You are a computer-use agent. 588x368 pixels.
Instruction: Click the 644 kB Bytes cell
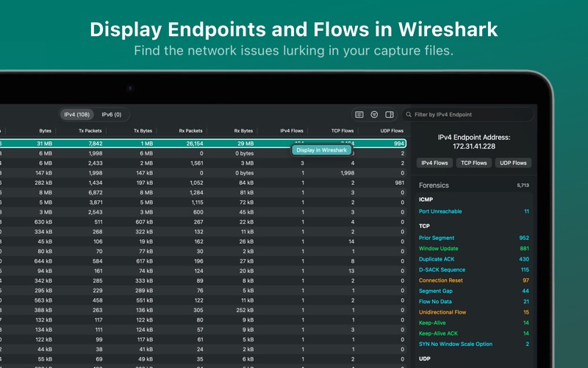(x=43, y=261)
